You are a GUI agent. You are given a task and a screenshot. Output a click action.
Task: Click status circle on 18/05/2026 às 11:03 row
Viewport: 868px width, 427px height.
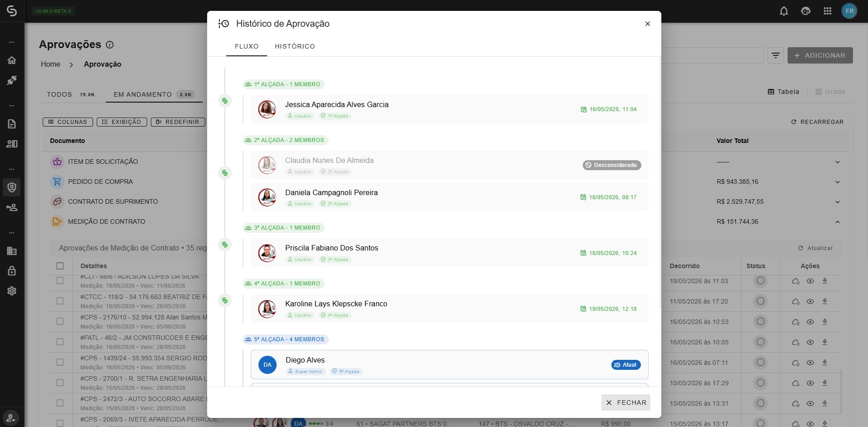(760, 281)
